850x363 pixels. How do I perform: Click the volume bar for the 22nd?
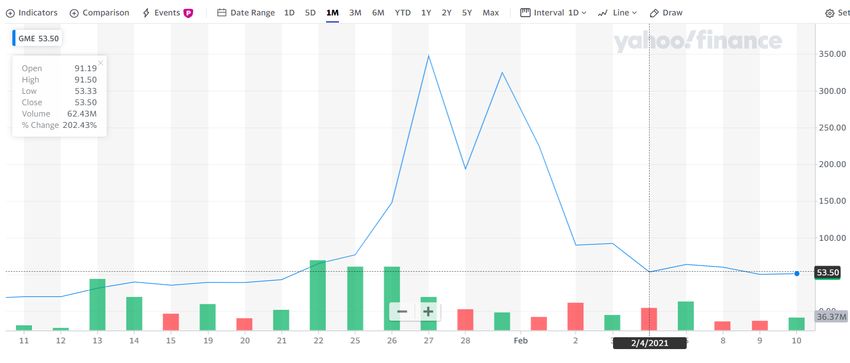click(x=318, y=295)
